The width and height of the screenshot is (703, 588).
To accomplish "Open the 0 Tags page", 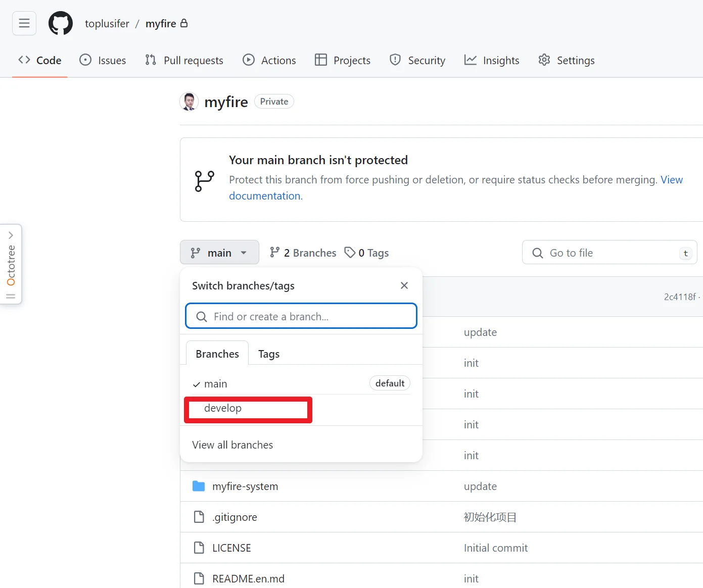I will click(x=366, y=253).
